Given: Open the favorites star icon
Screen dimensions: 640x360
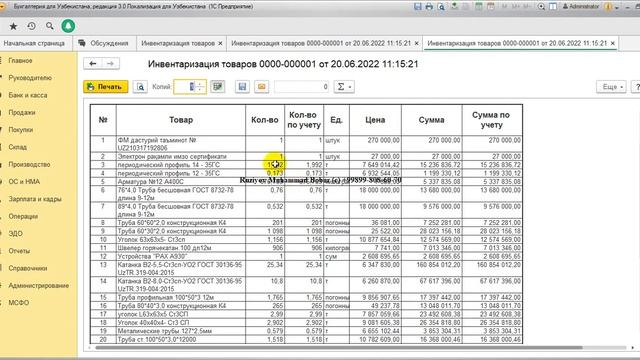Looking at the screenshot, I should point(13,27).
